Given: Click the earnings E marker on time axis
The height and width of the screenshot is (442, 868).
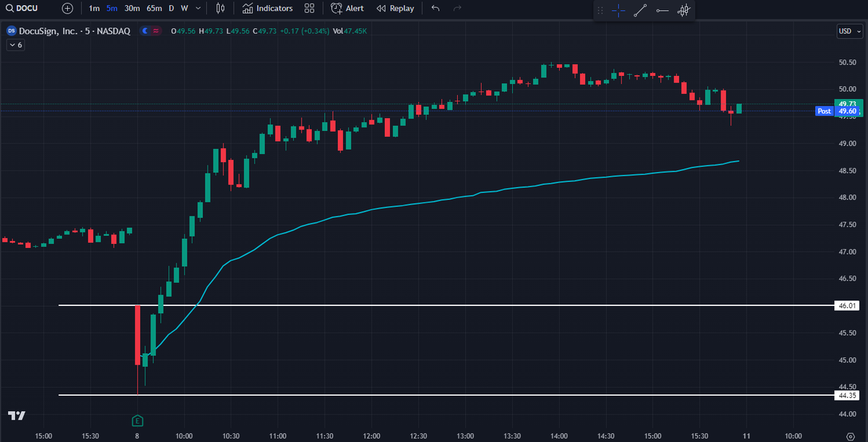Looking at the screenshot, I should point(137,420).
